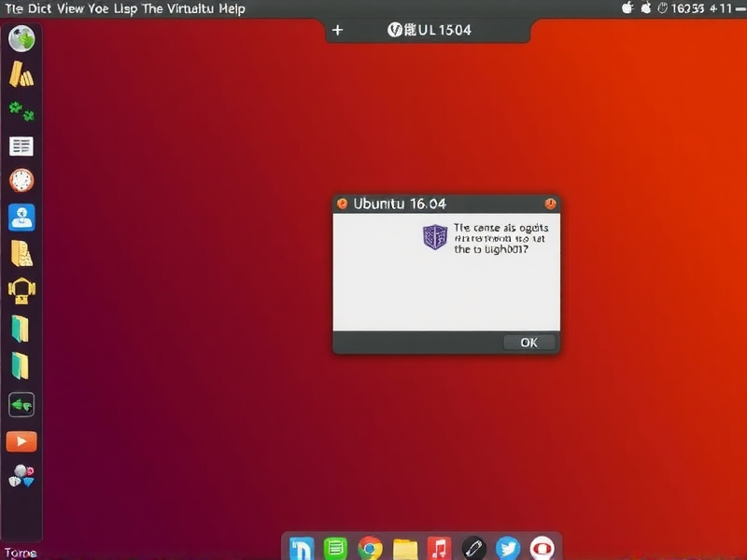The width and height of the screenshot is (747, 560).
Task: Open a new tab with the plus button
Action: (x=338, y=30)
